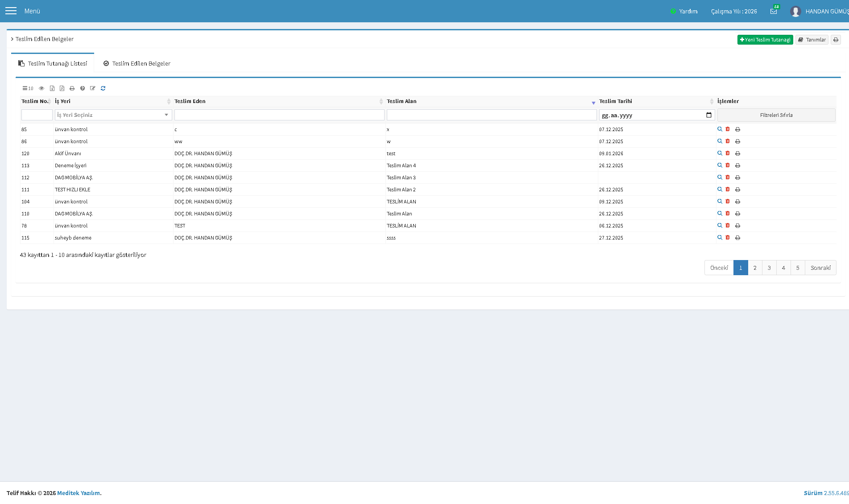849x504 pixels.
Task: Switch to Teslim Edilen Belgeler tab
Action: tap(137, 63)
